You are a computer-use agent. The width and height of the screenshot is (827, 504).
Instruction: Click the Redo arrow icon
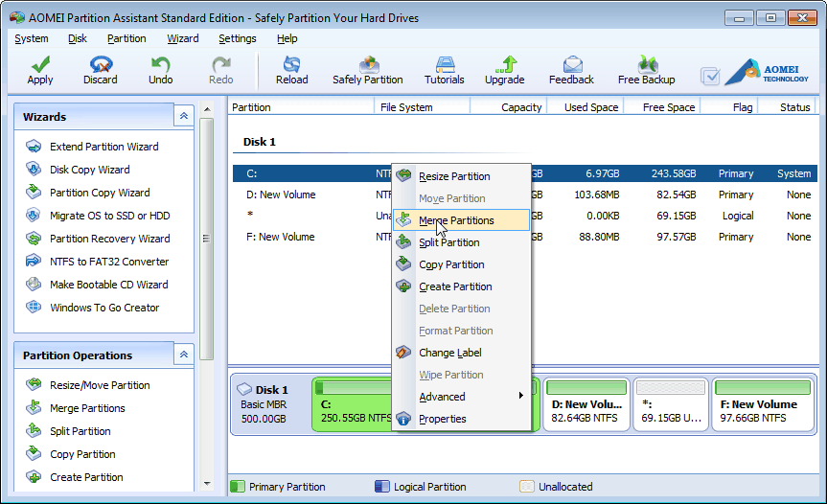click(x=221, y=65)
